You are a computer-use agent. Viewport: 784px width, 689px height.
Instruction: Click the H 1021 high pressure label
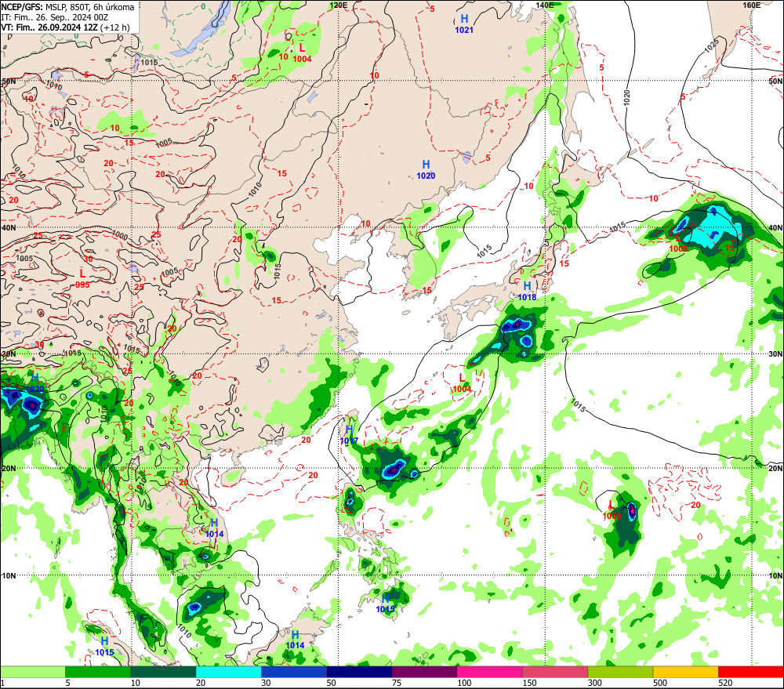[x=464, y=24]
